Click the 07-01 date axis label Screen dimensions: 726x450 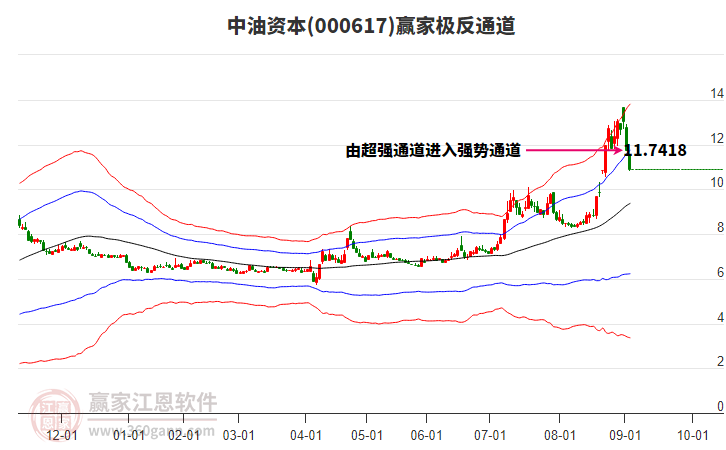pyautogui.click(x=490, y=436)
